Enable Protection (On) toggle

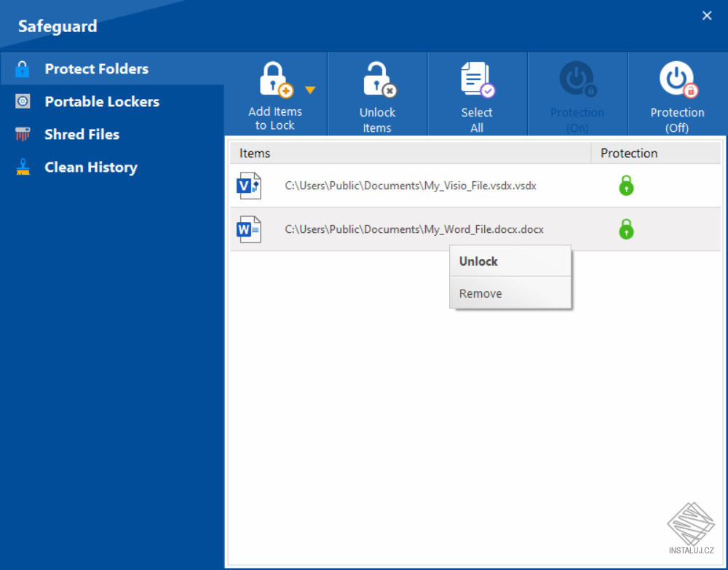coord(577,79)
